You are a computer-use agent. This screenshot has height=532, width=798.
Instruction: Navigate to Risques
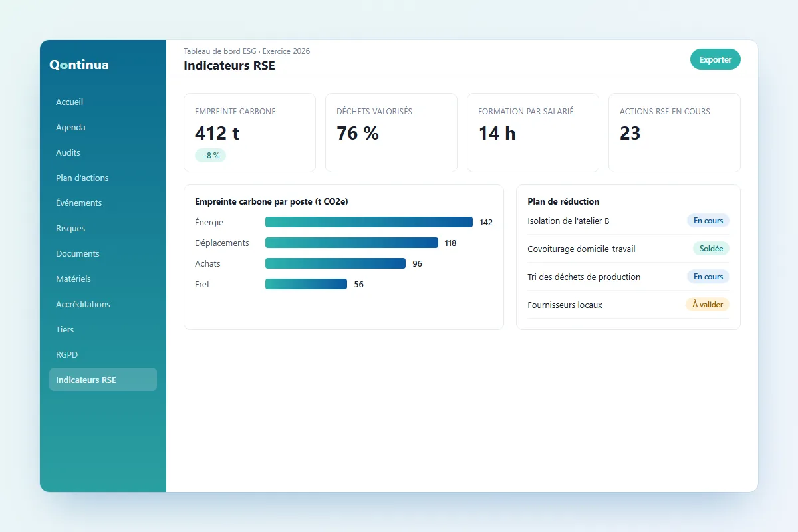(103, 228)
